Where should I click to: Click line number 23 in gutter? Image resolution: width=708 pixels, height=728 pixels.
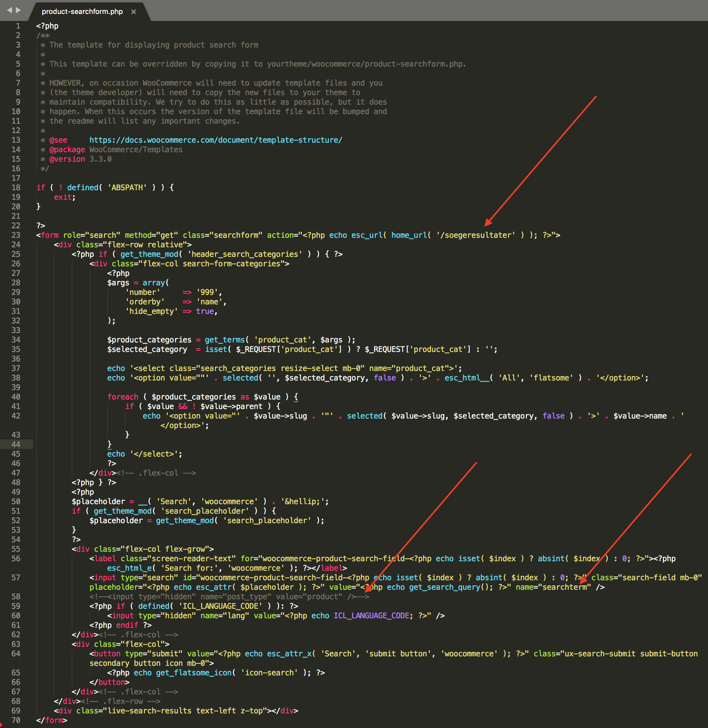(x=16, y=235)
